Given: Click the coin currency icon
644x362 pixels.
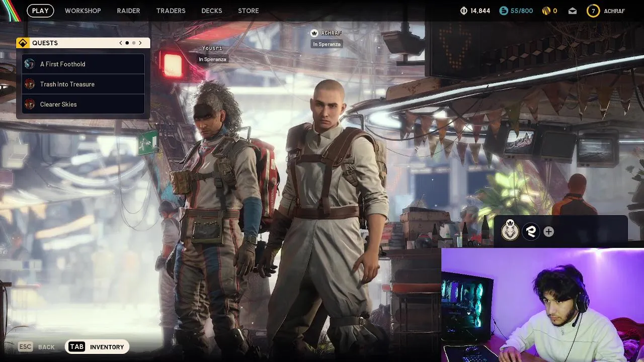Looking at the screenshot, I should [464, 11].
